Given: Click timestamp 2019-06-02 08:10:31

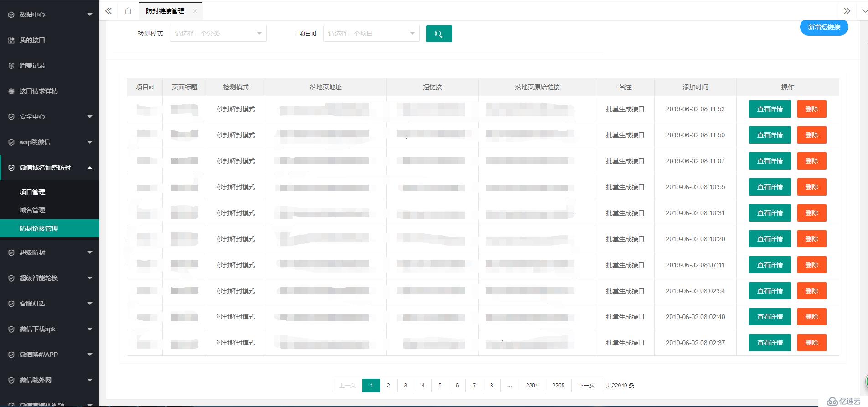Looking at the screenshot, I should pos(695,213).
